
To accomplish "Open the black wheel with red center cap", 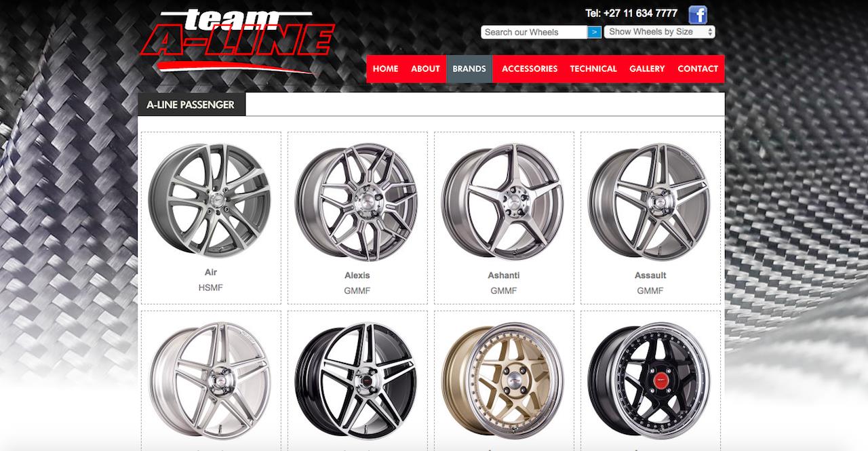I will [650, 380].
